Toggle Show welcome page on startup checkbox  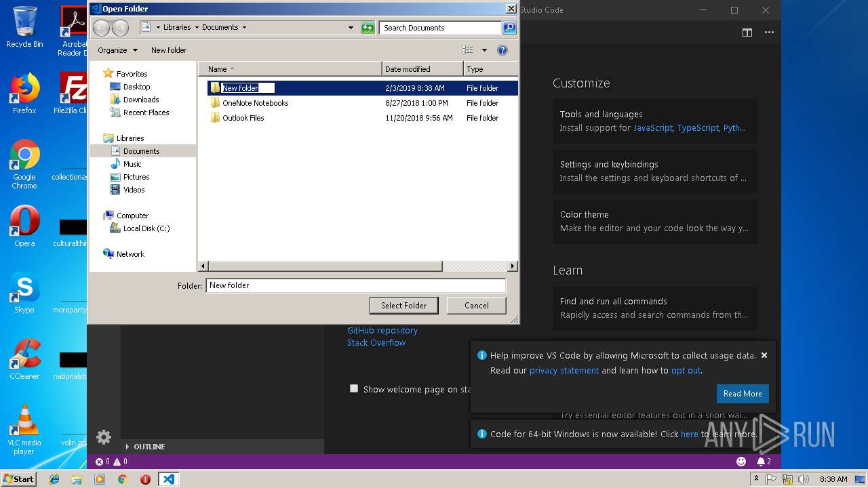(353, 389)
